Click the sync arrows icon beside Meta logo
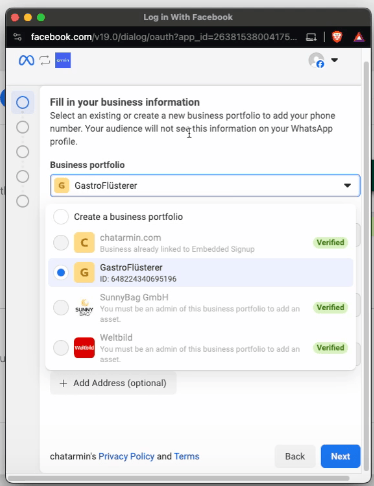Screen dimensions: 374x486 pos(45,60)
